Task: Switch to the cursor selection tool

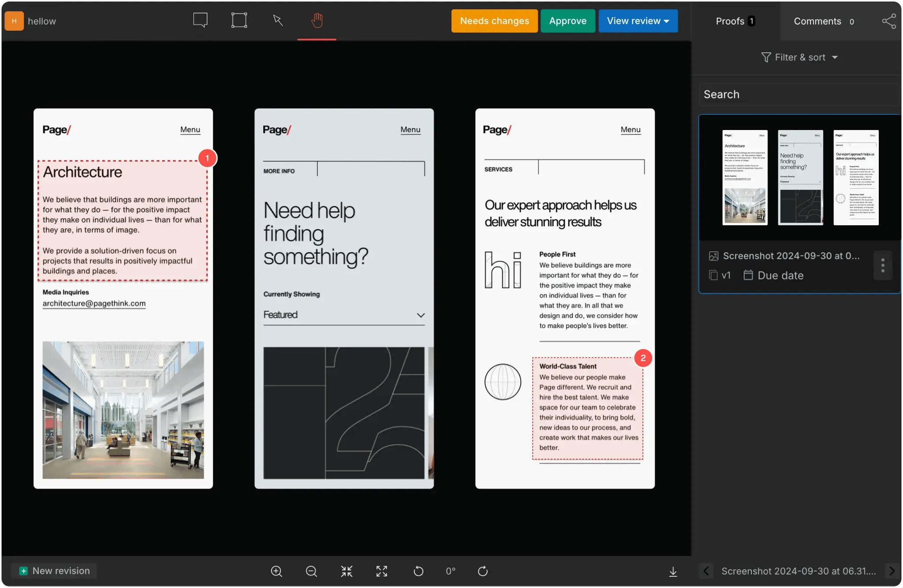Action: [x=277, y=20]
